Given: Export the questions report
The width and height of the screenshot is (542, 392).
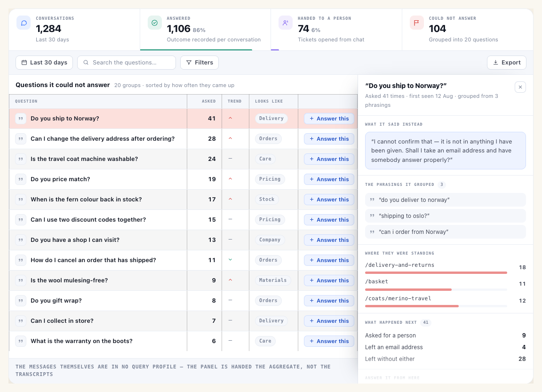Looking at the screenshot, I should (x=506, y=63).
